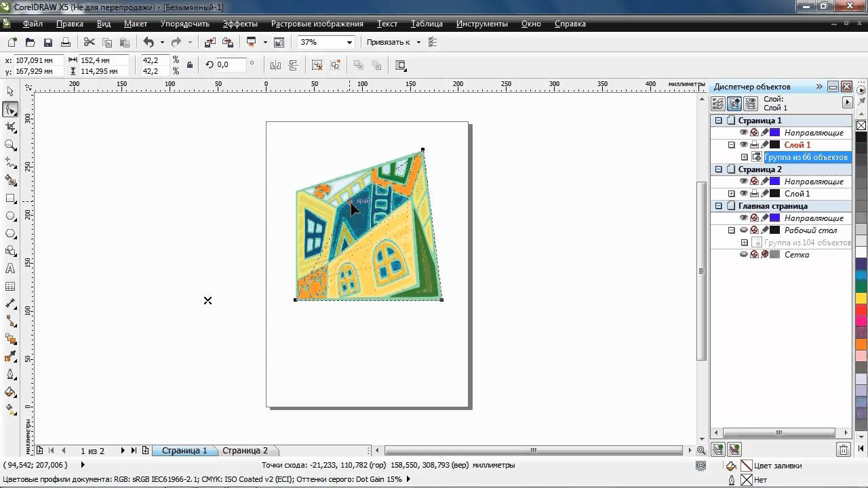Collapse the Страница 1 tree node

[719, 121]
